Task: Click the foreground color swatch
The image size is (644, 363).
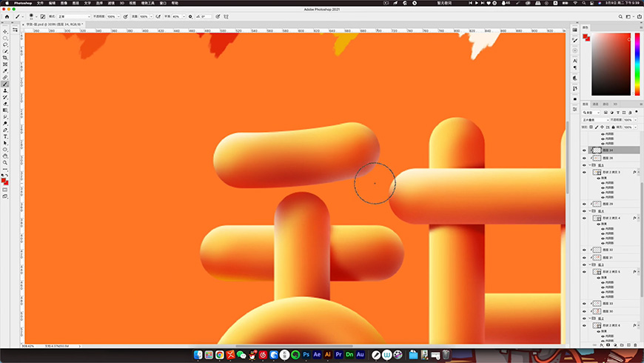Action: [x=4, y=180]
